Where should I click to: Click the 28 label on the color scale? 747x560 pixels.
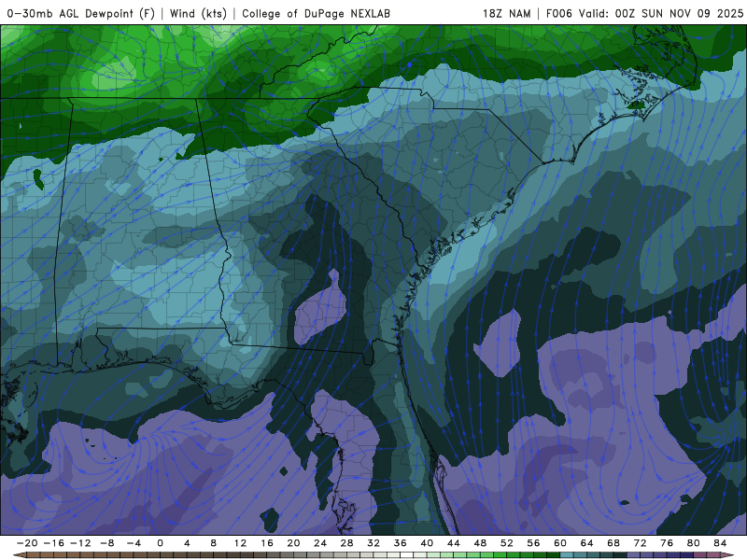(x=346, y=543)
